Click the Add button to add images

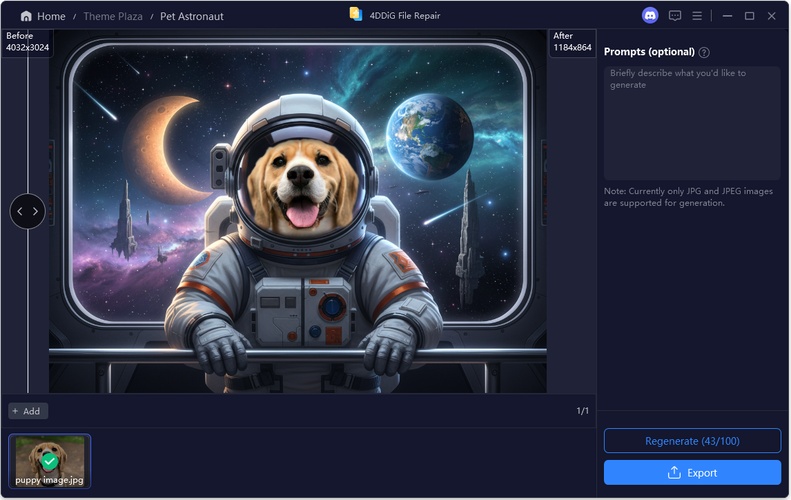(x=28, y=411)
